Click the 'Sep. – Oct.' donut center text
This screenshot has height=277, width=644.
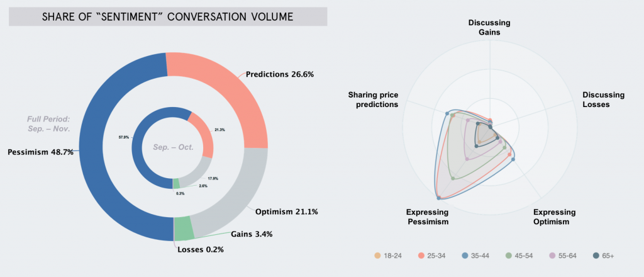(172, 147)
